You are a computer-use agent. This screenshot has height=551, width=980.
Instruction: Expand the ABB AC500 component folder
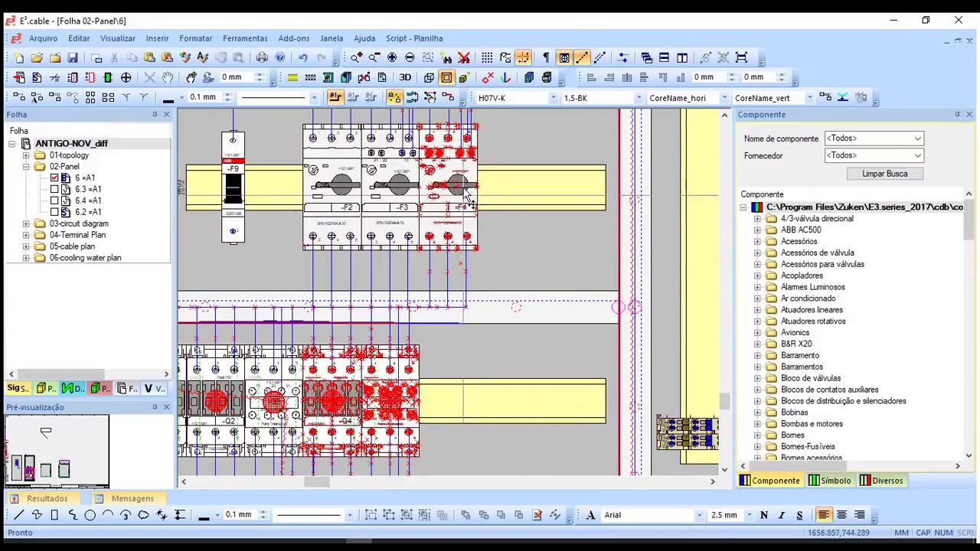[757, 230]
